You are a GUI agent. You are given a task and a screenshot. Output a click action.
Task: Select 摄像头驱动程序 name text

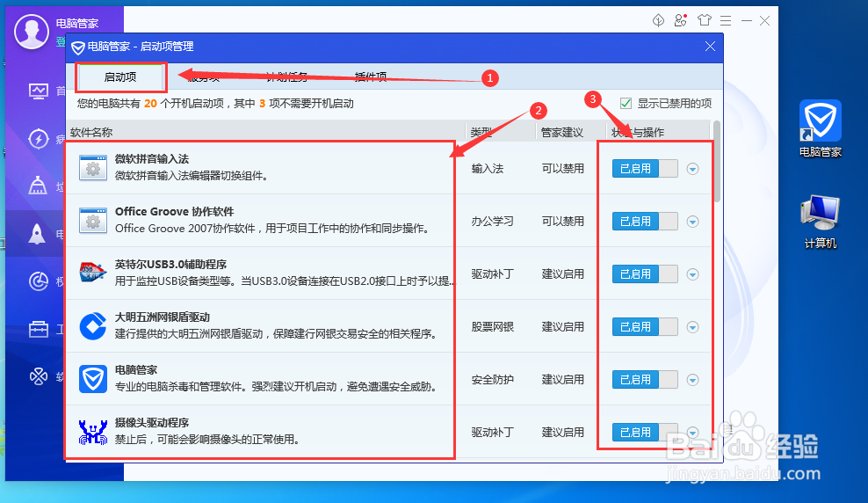[152, 422]
